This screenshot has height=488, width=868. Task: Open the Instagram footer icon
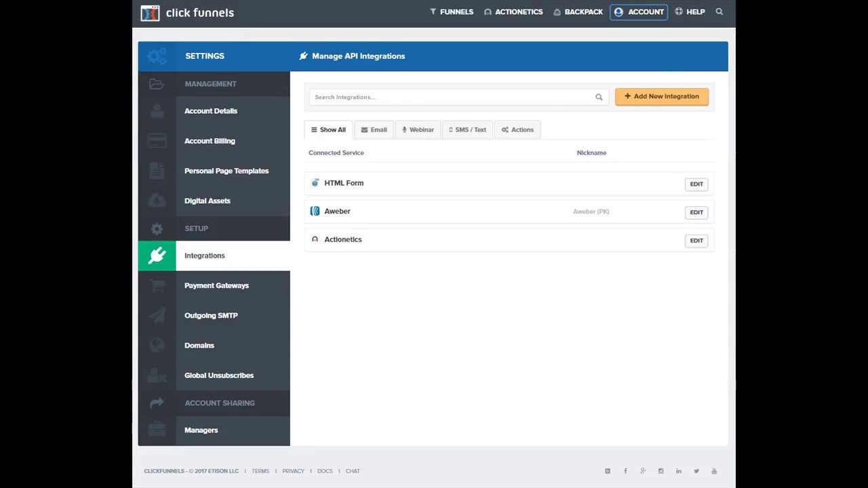660,471
